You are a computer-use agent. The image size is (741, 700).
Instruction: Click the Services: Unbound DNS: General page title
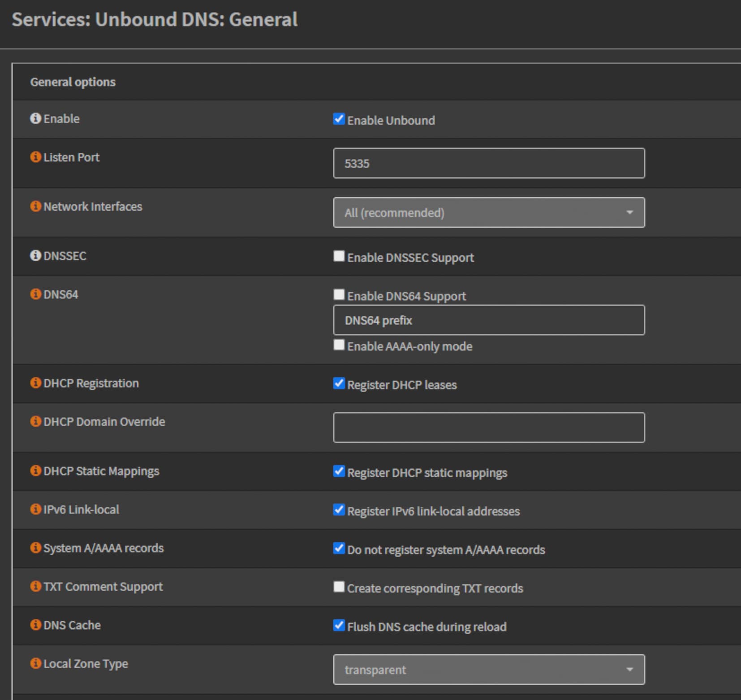tap(155, 19)
